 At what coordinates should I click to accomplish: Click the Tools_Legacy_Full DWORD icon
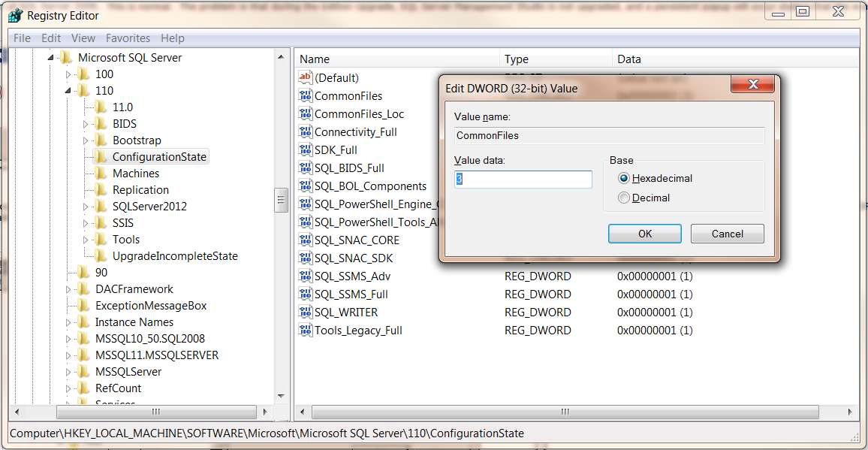[x=306, y=331]
